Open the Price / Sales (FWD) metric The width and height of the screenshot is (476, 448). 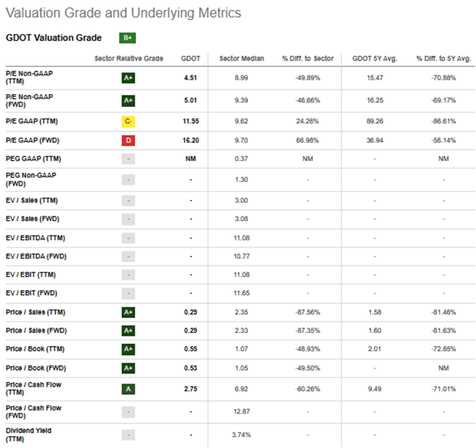coord(36,331)
